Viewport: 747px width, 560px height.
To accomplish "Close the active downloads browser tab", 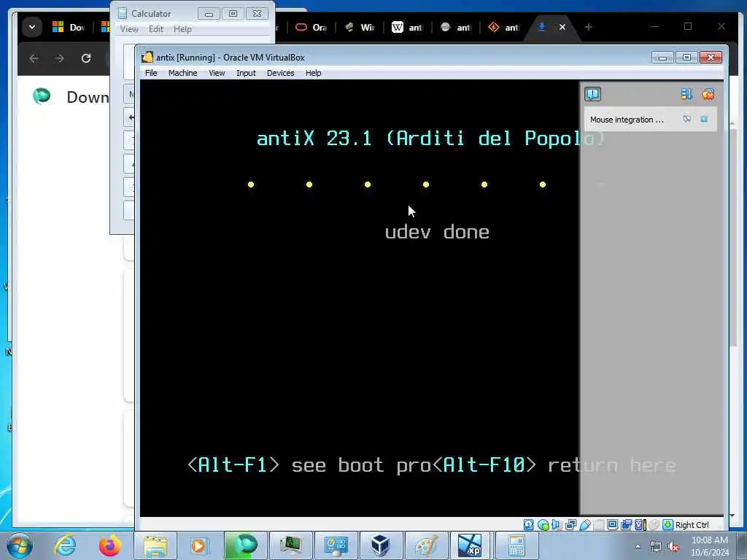I will coord(562,27).
